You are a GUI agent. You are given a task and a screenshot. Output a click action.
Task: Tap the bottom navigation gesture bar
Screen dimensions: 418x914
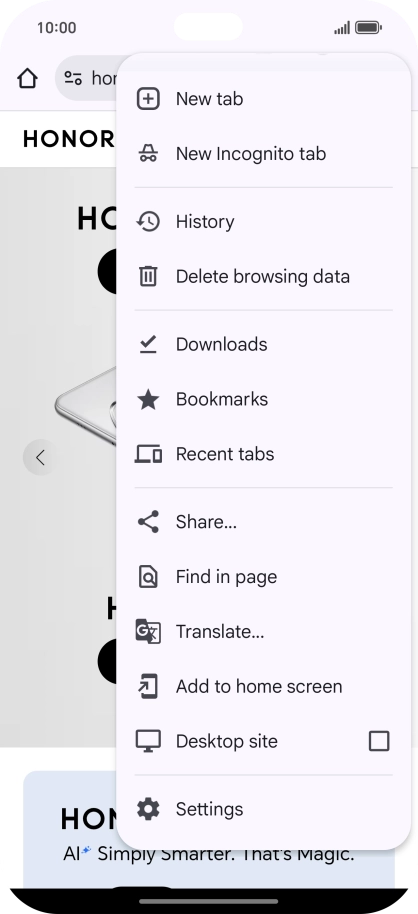pos(209,901)
